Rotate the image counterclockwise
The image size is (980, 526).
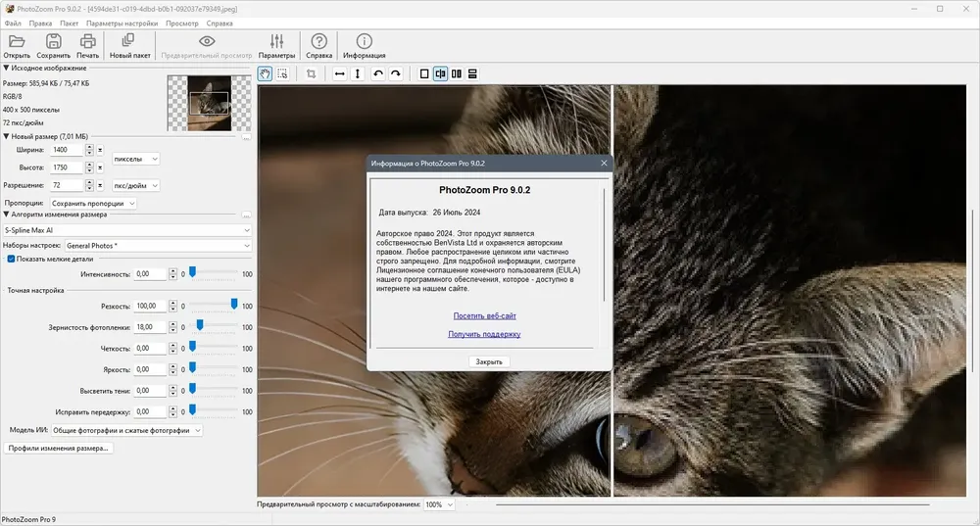coord(378,73)
